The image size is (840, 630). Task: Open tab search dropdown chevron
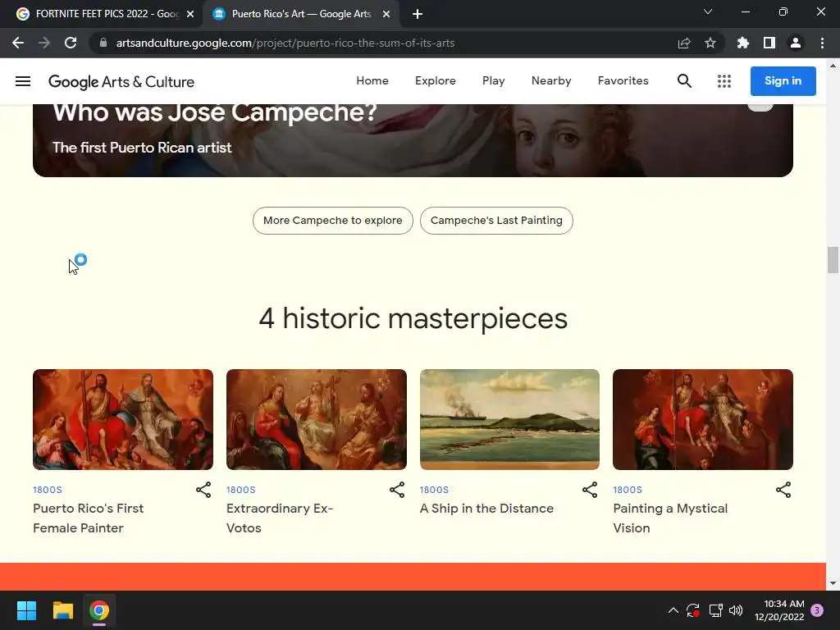point(708,11)
